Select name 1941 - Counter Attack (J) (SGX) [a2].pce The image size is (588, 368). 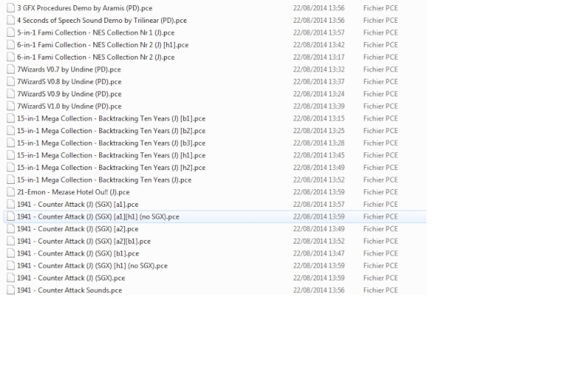tap(78, 229)
